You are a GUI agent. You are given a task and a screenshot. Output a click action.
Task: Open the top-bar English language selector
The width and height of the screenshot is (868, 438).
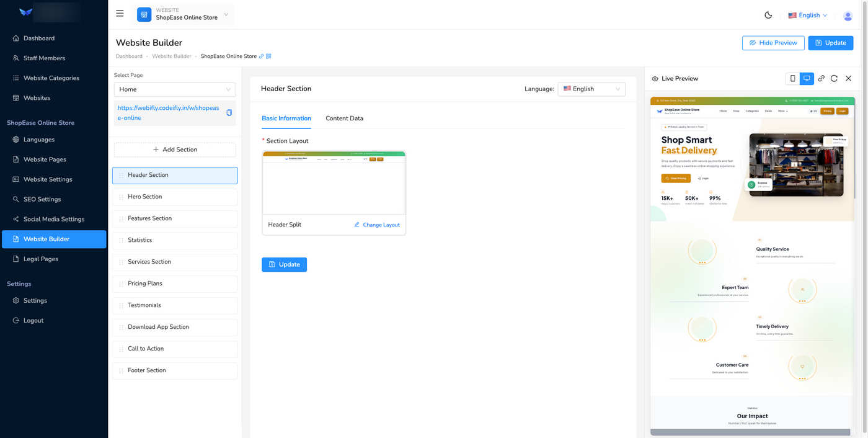click(x=808, y=15)
